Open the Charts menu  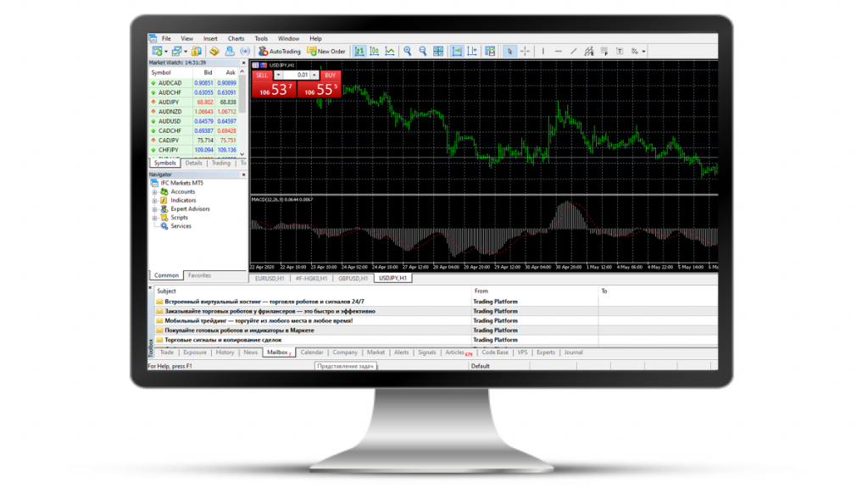point(236,38)
